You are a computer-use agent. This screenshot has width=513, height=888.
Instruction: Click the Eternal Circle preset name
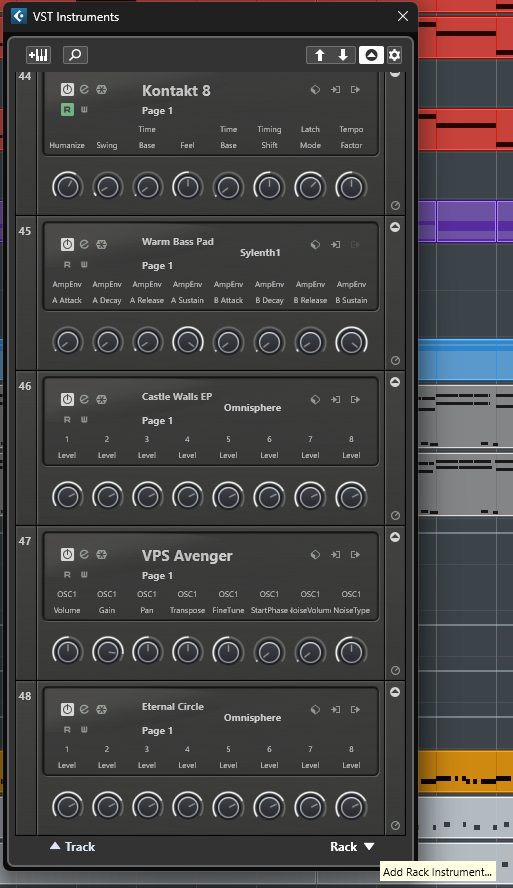point(173,707)
